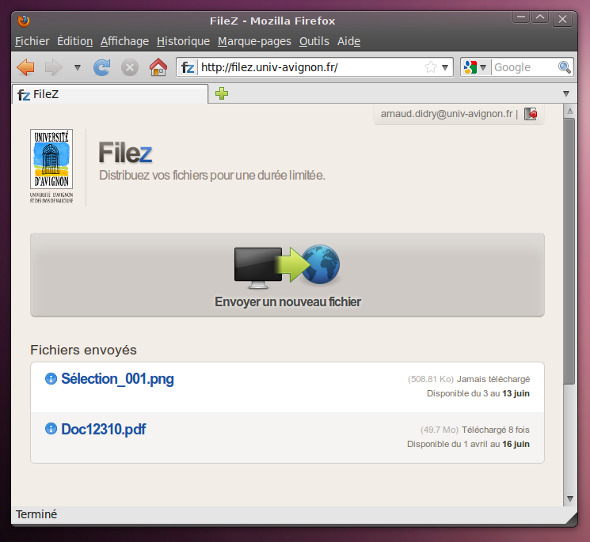Click the search magnifier in Google box
The height and width of the screenshot is (542, 590).
[564, 67]
